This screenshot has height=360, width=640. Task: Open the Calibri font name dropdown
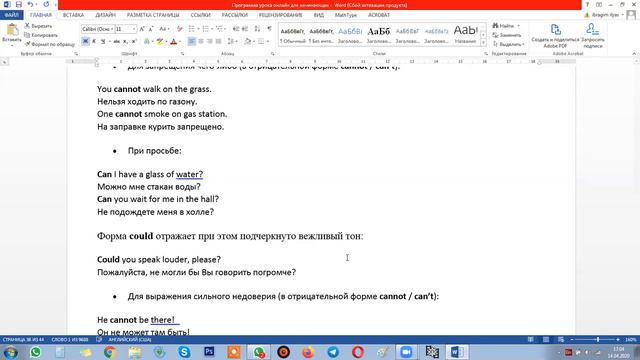[x=112, y=29]
